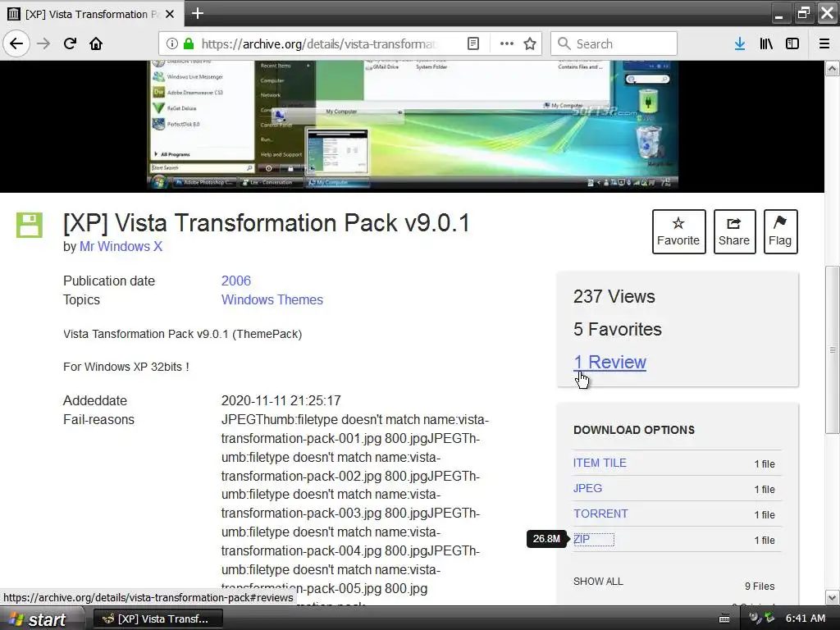840x630 pixels.
Task: Click the Favorite button
Action: coord(678,231)
